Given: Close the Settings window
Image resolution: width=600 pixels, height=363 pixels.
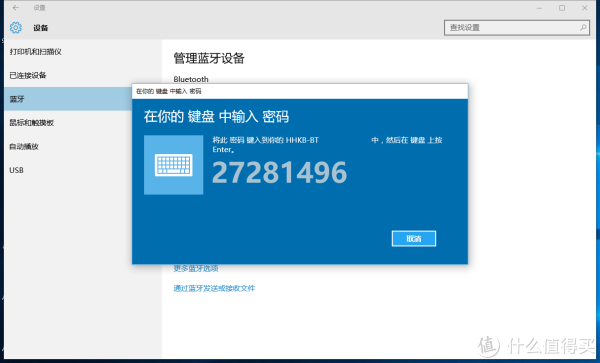Looking at the screenshot, I should pos(584,8).
